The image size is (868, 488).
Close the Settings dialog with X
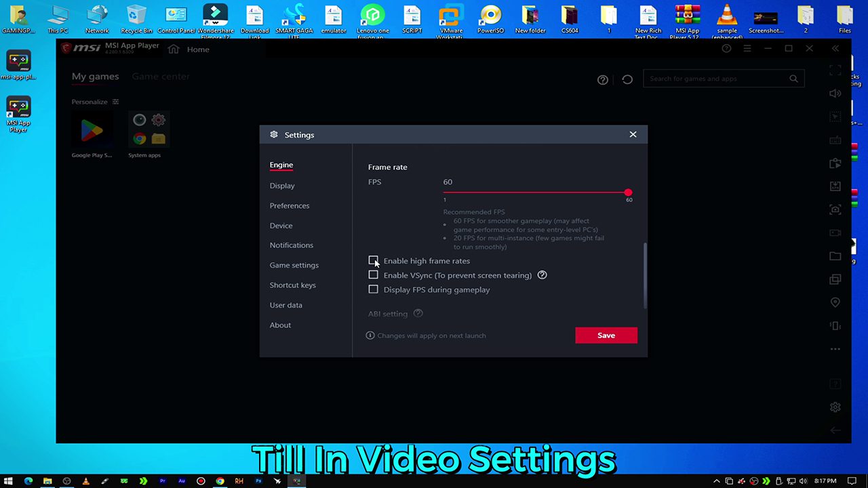(x=633, y=134)
